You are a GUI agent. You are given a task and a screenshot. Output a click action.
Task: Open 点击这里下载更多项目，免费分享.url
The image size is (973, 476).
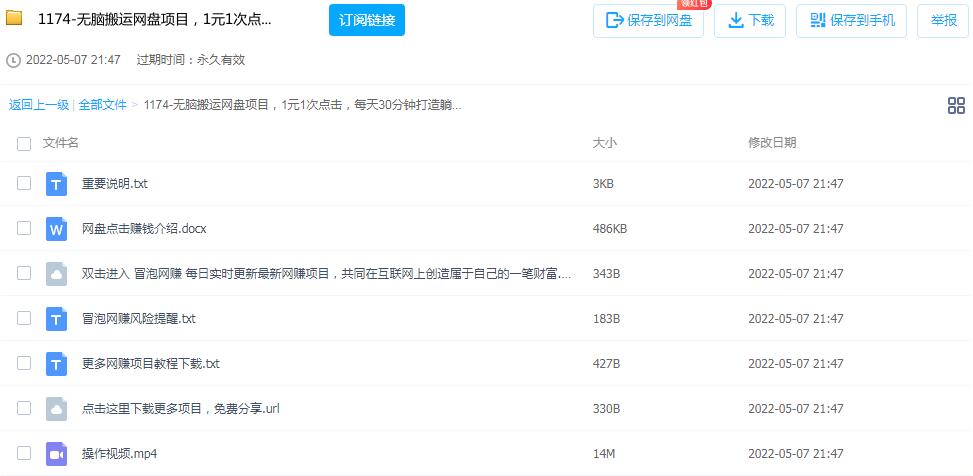pyautogui.click(x=181, y=409)
